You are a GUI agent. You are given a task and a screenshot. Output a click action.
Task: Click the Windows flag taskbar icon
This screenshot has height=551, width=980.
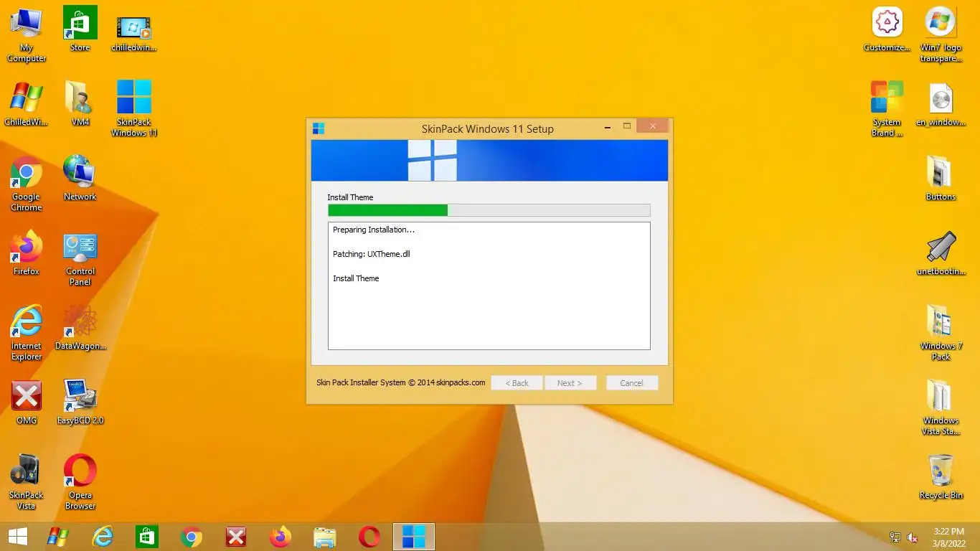click(57, 537)
